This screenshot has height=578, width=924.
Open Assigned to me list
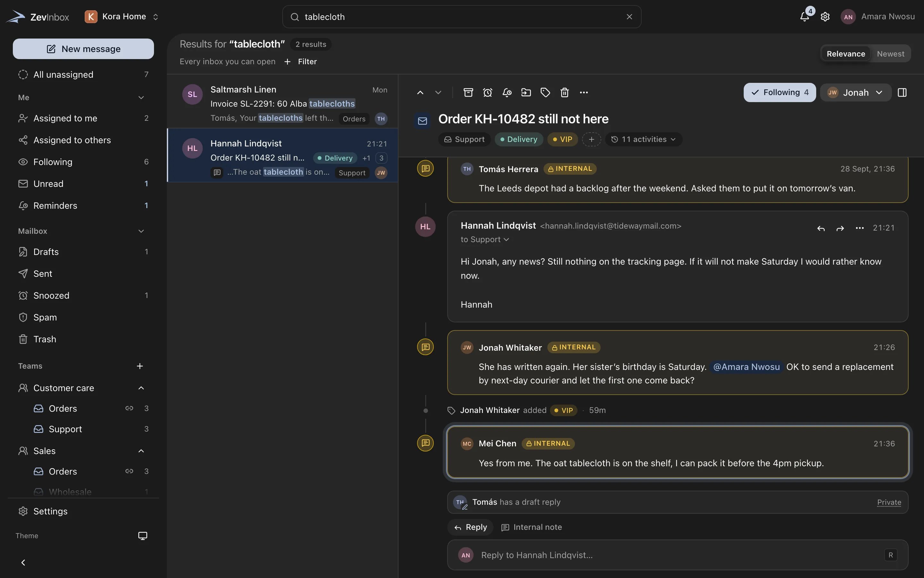pyautogui.click(x=83, y=118)
